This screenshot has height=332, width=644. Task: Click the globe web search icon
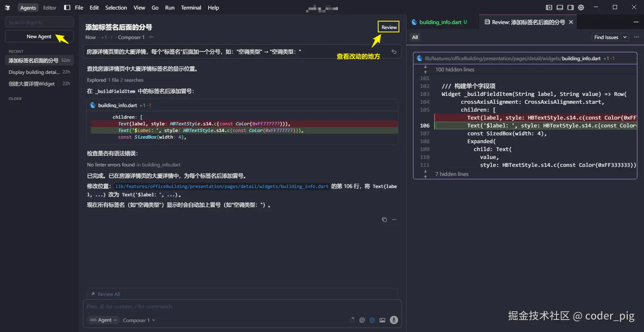372,320
